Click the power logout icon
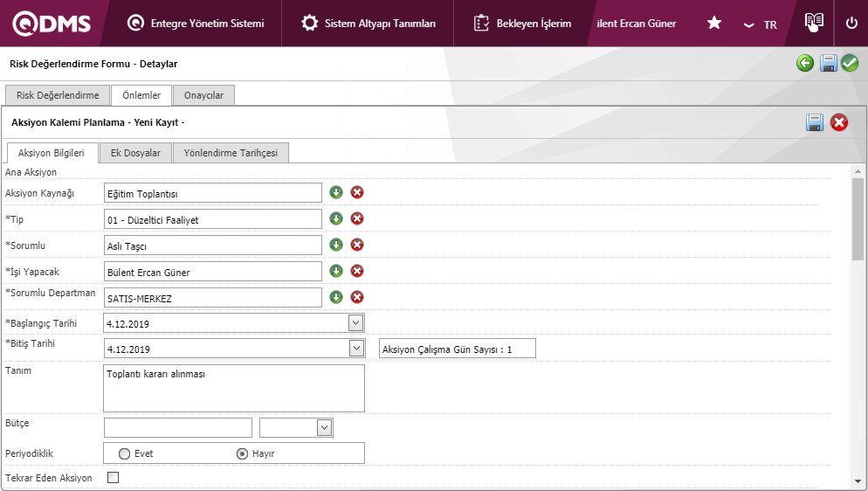The image size is (868, 491). click(x=851, y=24)
